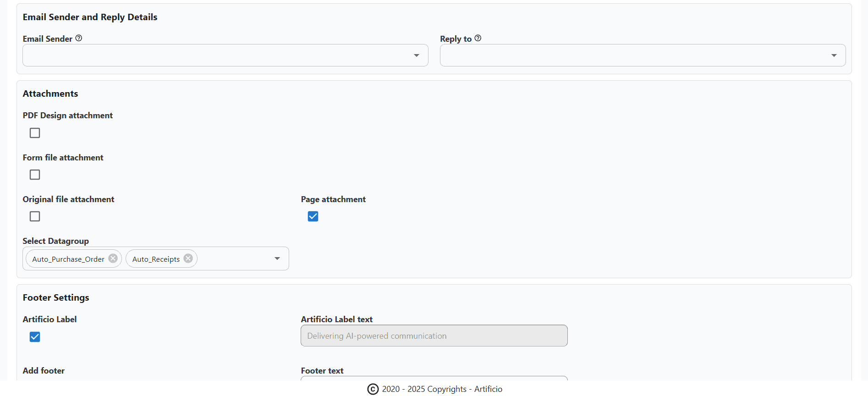This screenshot has width=868, height=396.
Task: Click the Email Sender help icon
Action: 79,38
